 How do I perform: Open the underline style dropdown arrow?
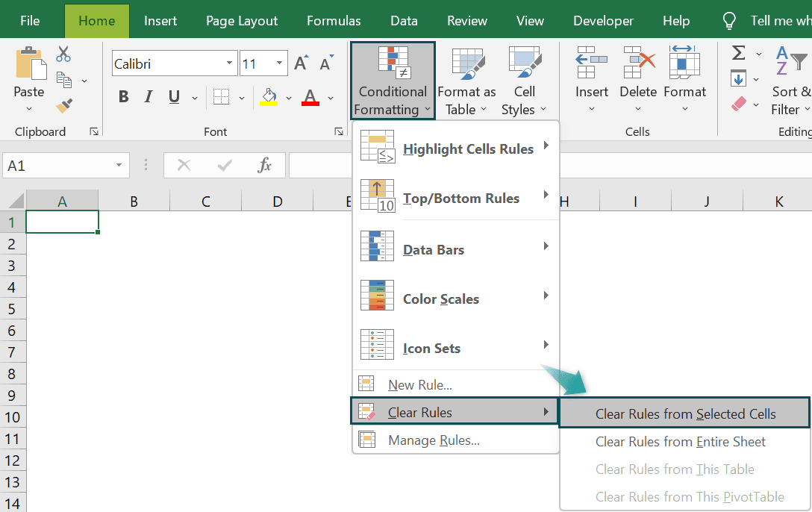tap(195, 98)
